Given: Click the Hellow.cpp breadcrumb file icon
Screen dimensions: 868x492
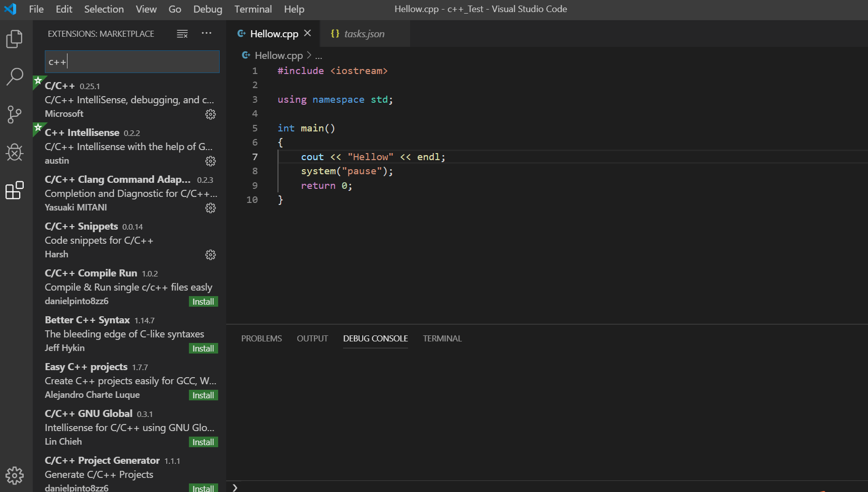Looking at the screenshot, I should point(246,55).
